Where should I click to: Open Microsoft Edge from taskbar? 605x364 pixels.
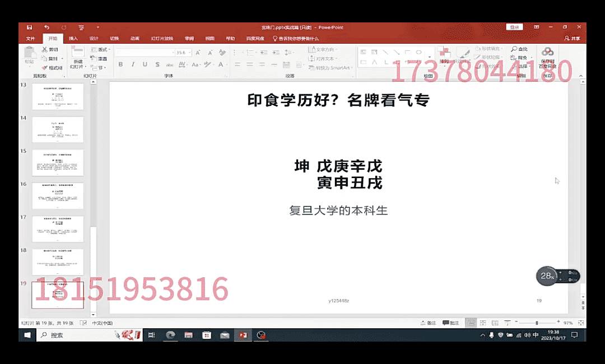pos(170,335)
